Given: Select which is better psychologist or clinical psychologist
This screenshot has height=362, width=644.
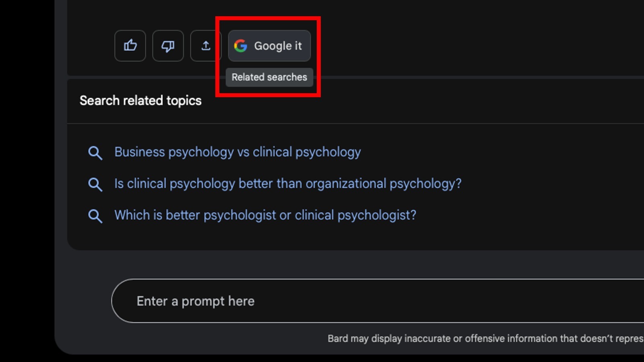Looking at the screenshot, I should (266, 215).
